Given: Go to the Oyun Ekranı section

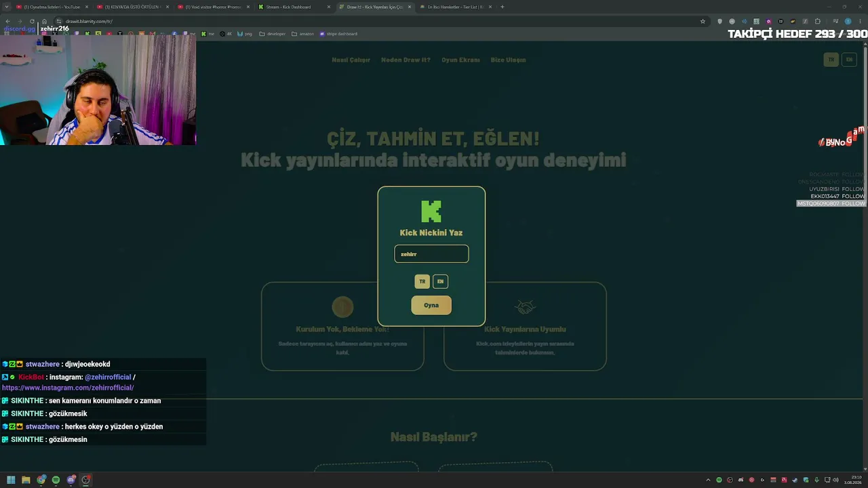Looking at the screenshot, I should pos(460,60).
